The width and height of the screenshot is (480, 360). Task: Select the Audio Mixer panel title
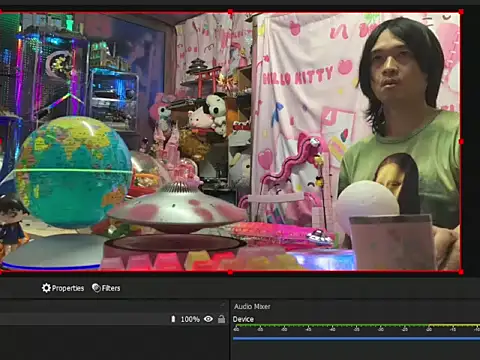coord(252,306)
